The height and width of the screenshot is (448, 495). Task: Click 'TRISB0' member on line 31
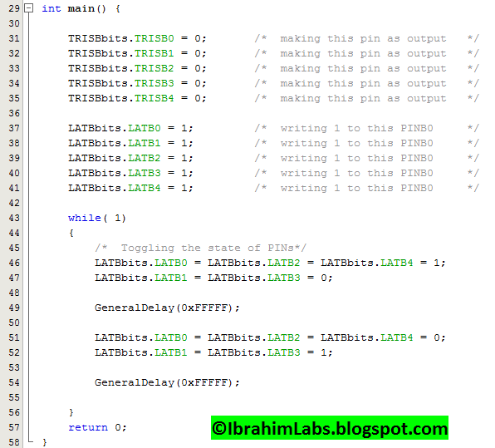pos(154,38)
